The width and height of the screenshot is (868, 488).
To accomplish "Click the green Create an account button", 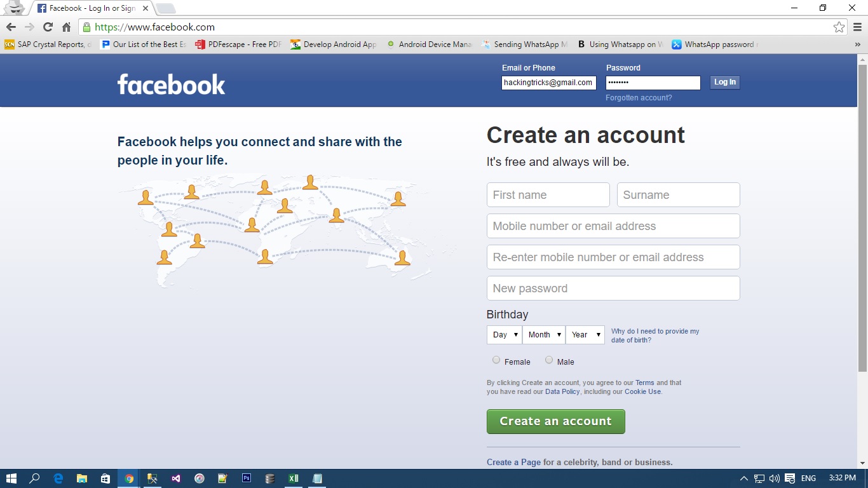I will [x=556, y=422].
